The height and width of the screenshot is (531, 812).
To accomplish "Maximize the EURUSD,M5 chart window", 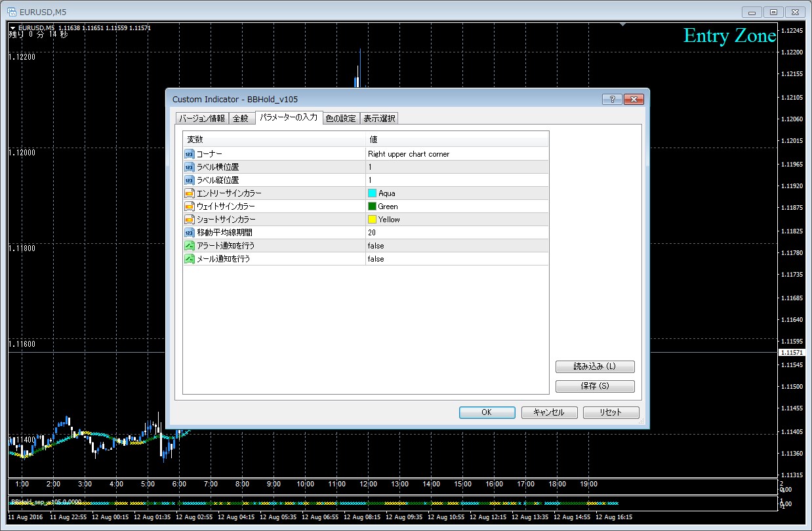I will 774,12.
